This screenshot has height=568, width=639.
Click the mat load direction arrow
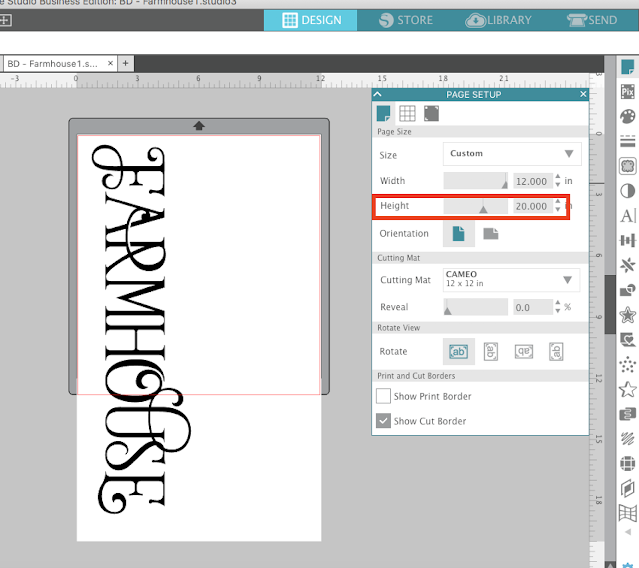(x=199, y=125)
